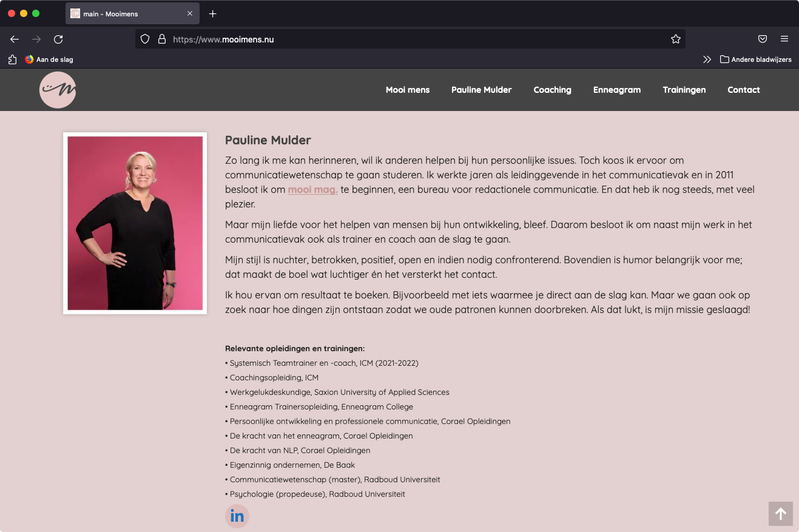Image resolution: width=799 pixels, height=532 pixels.
Task: Reload the page with the refresh icon
Action: click(x=58, y=39)
